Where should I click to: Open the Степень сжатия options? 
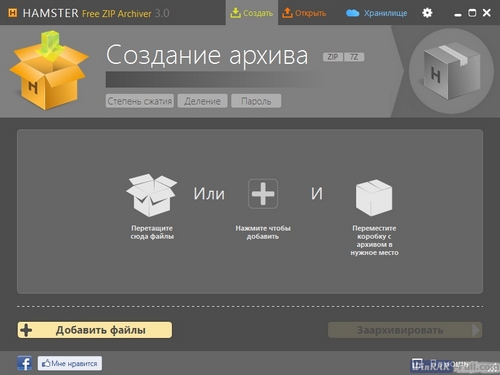pyautogui.click(x=140, y=101)
